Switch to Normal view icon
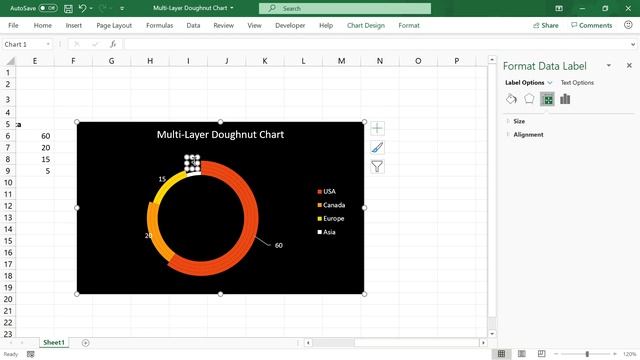This screenshot has height=360, width=640. coord(501,354)
